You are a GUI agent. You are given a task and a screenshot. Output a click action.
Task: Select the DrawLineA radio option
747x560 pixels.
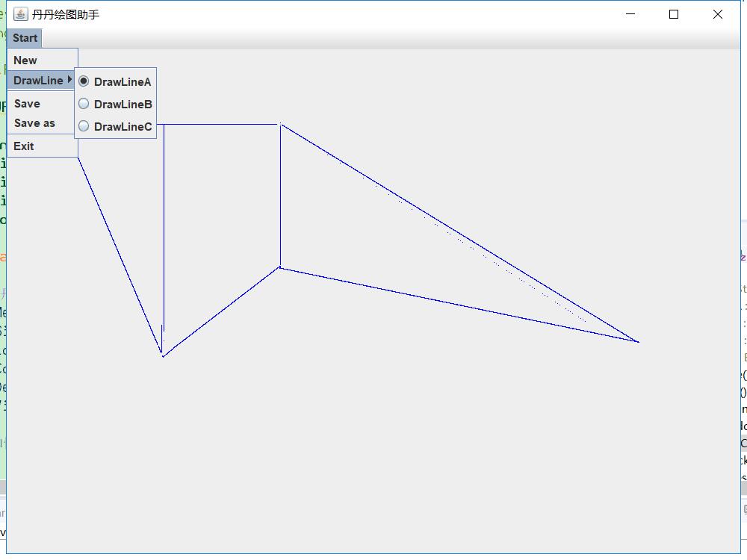click(115, 82)
